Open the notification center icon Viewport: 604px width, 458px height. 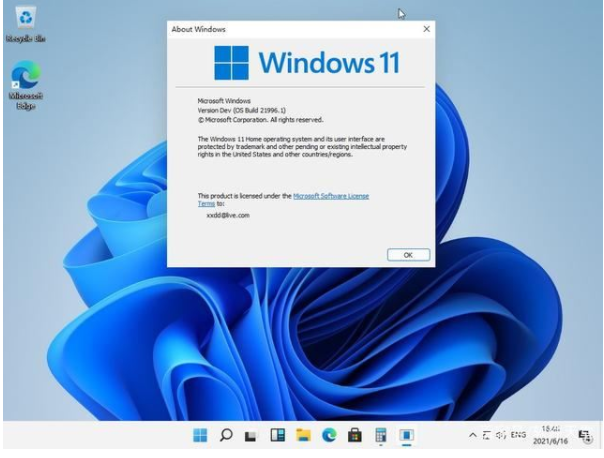click(585, 436)
